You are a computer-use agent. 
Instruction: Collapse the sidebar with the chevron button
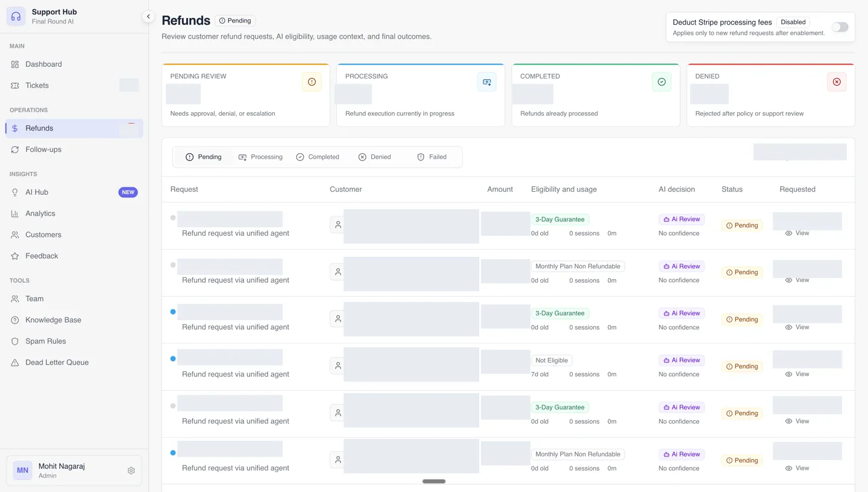point(148,17)
